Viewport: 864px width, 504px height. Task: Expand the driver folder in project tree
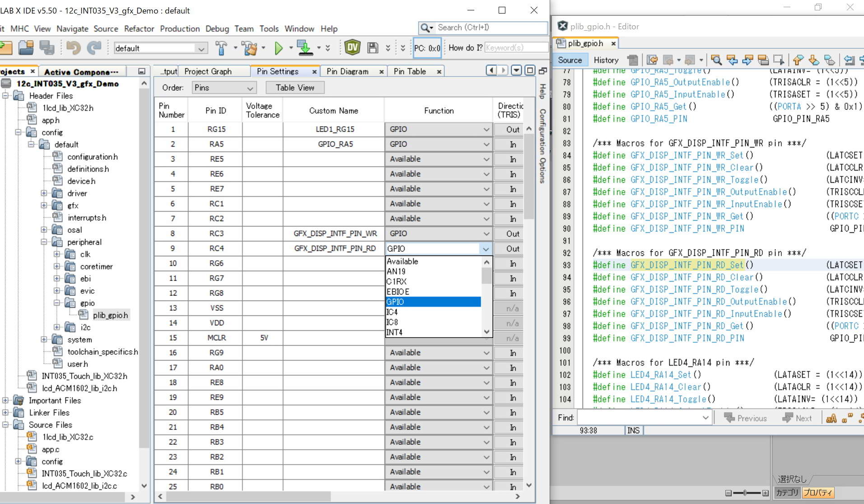(x=44, y=193)
